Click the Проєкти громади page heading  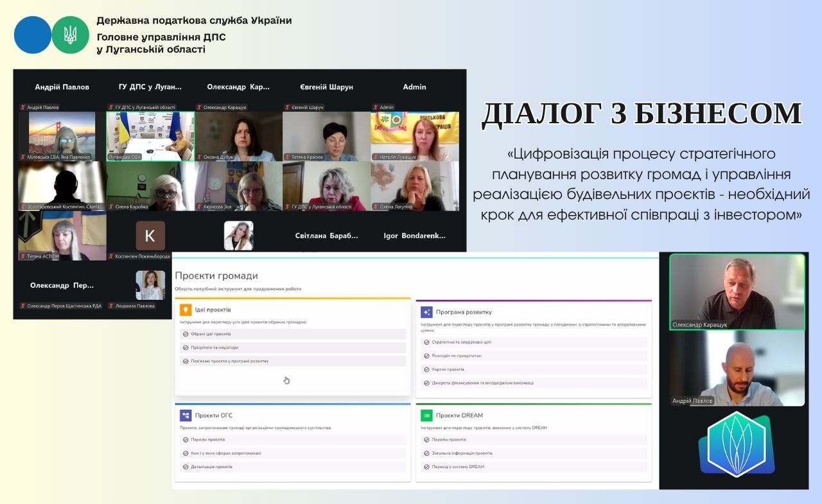point(216,275)
